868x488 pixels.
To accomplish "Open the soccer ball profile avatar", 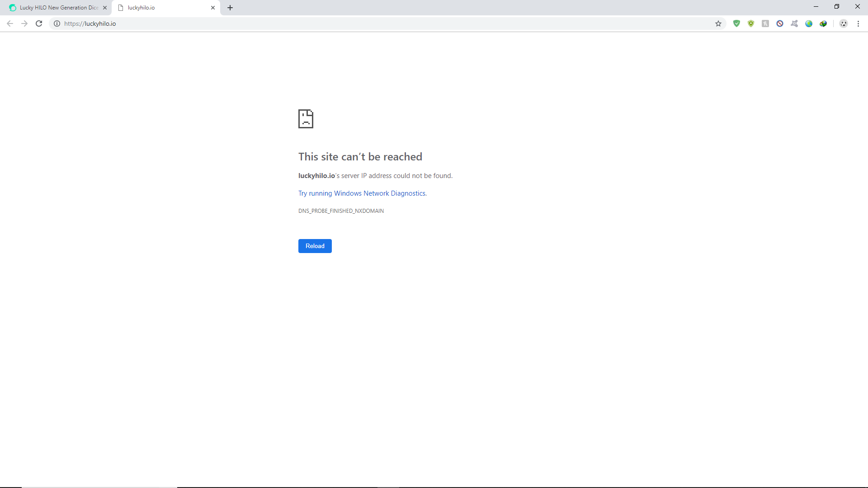I will tap(844, 23).
